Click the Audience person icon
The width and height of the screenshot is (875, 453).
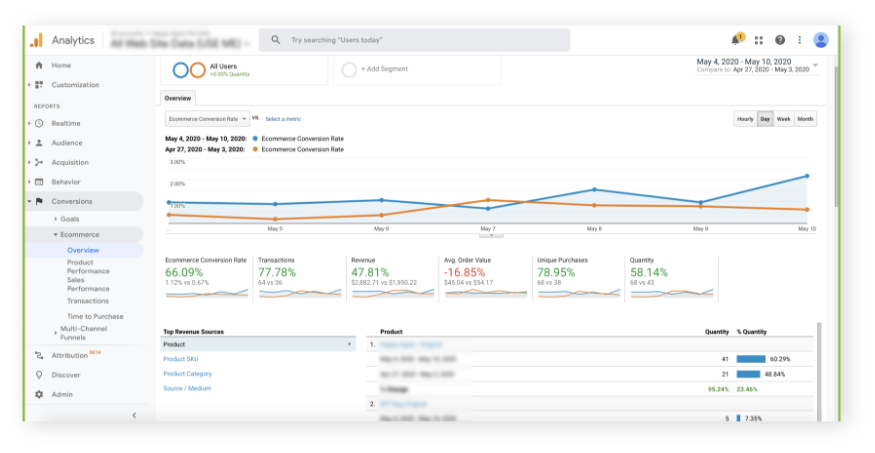click(x=39, y=143)
